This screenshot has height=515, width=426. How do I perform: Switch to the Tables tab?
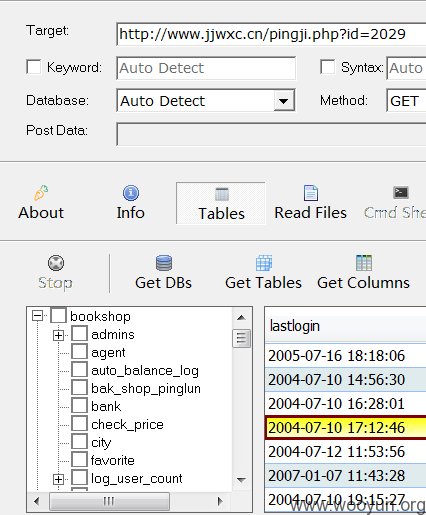pyautogui.click(x=221, y=203)
